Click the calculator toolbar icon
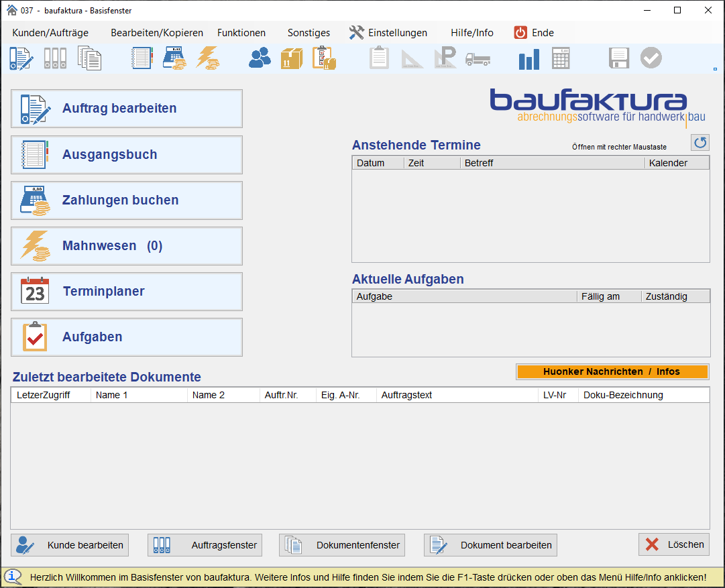 point(561,59)
